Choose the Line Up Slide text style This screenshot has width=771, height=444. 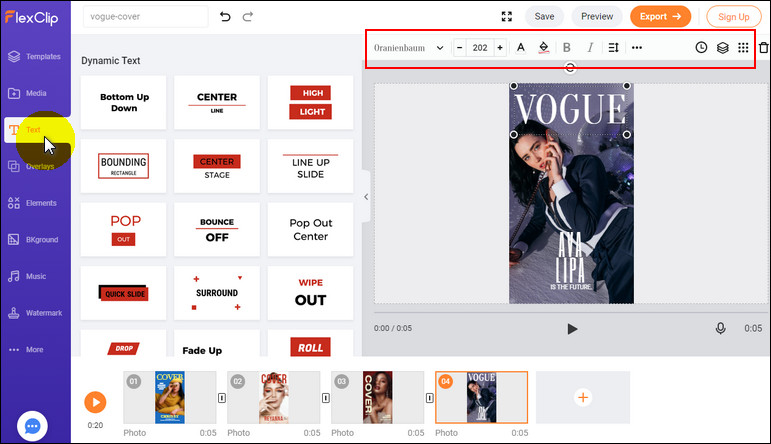click(x=310, y=166)
